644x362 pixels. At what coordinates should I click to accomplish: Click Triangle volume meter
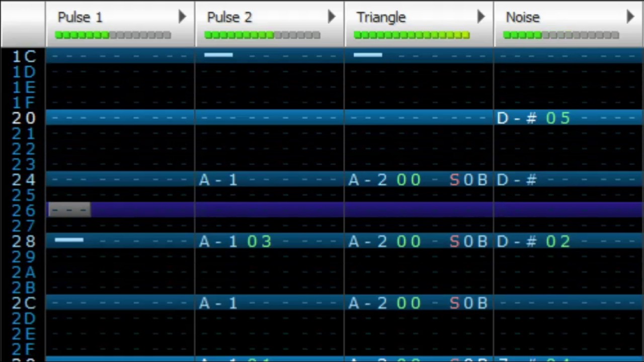tap(412, 35)
